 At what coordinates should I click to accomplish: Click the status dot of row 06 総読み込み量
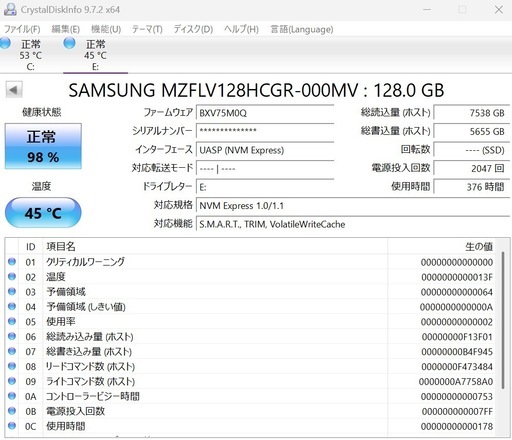[12, 336]
